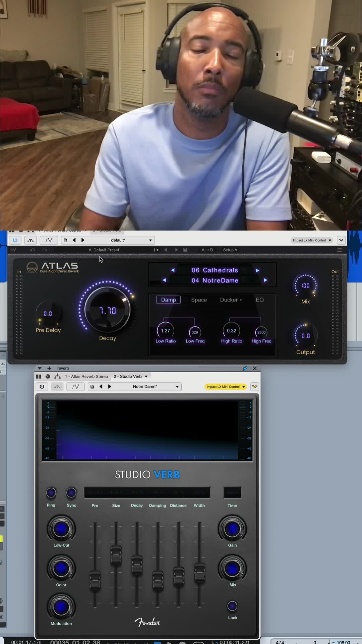Viewport: 362px width, 644px height.
Task: Load next preset in Atlas header
Action: coord(83,240)
